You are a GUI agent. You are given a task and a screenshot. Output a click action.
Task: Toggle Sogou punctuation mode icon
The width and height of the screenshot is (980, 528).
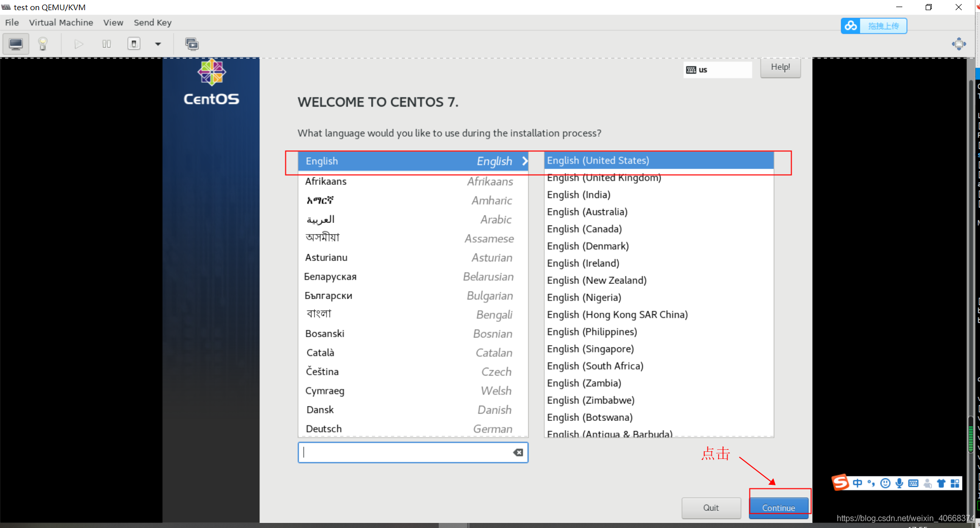pos(871,483)
